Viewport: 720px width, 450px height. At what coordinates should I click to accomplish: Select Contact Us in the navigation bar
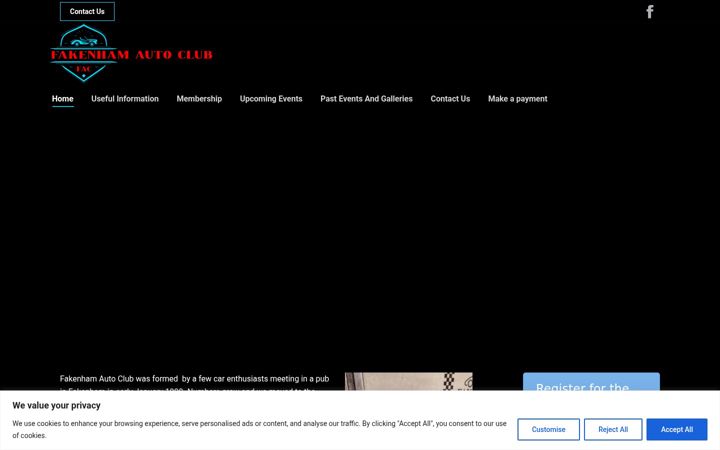[x=450, y=99]
